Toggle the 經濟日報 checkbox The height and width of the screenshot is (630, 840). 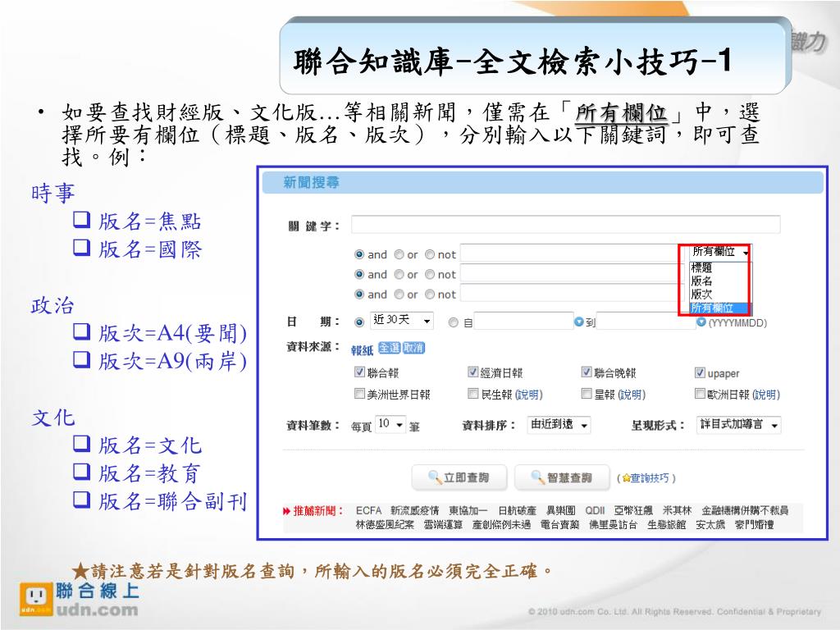472,372
